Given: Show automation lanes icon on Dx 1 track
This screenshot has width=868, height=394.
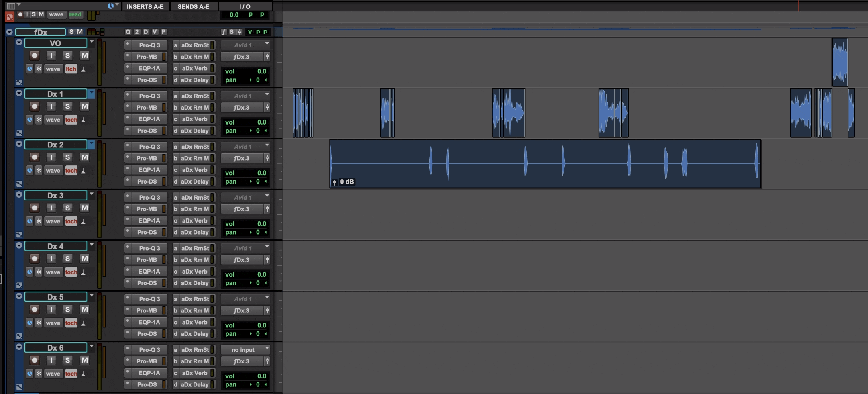Looking at the screenshot, I should click(x=19, y=133).
